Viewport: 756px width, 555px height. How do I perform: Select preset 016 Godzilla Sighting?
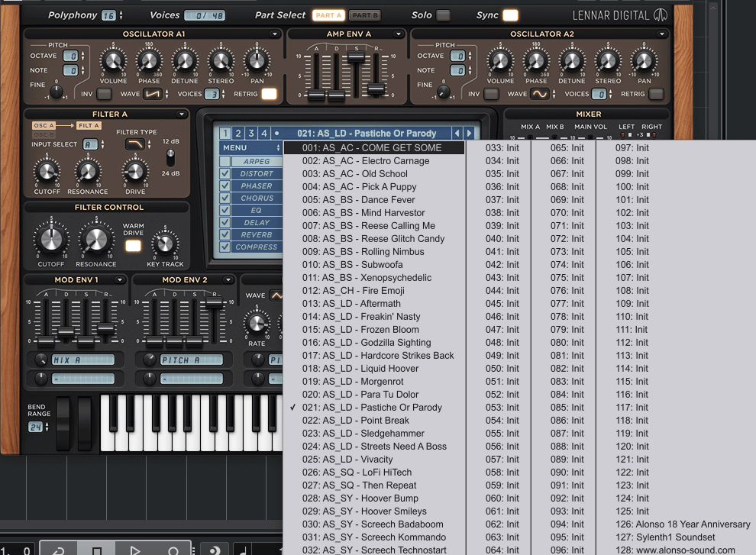tap(374, 343)
